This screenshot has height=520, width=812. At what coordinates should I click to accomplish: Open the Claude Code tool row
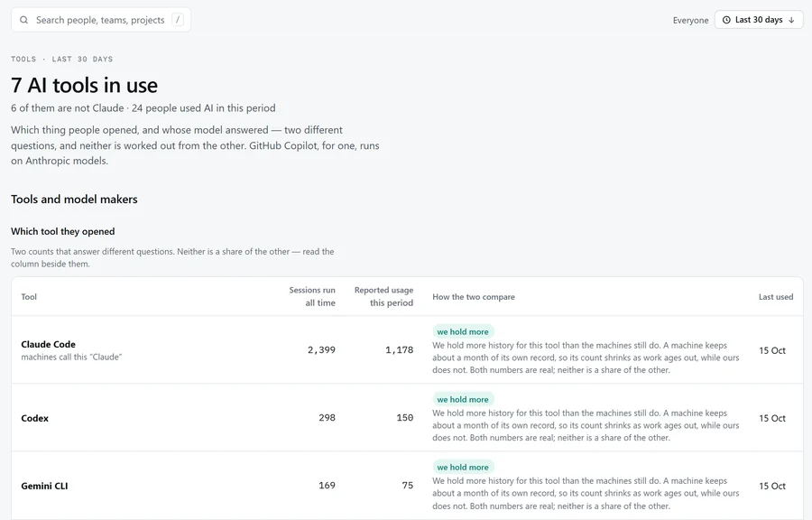407,349
